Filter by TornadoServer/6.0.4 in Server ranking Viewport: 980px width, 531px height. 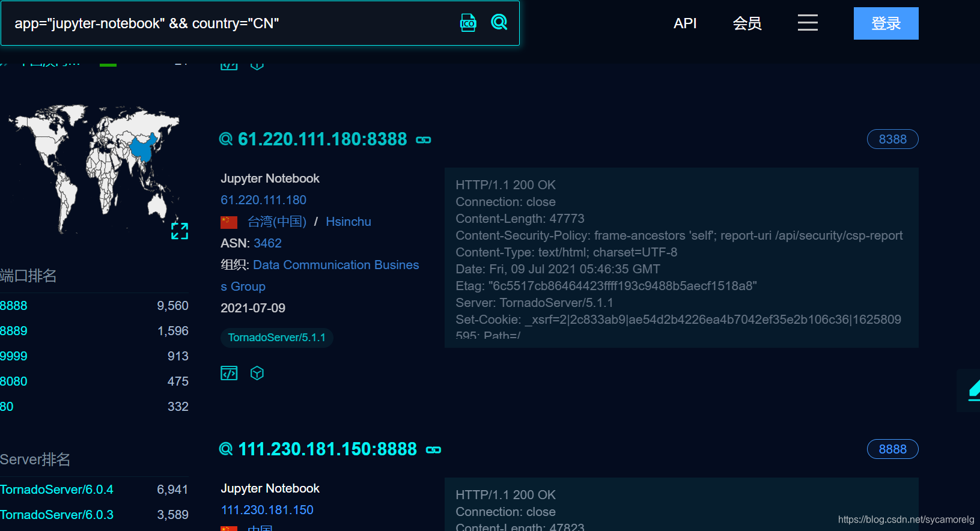[56, 490]
